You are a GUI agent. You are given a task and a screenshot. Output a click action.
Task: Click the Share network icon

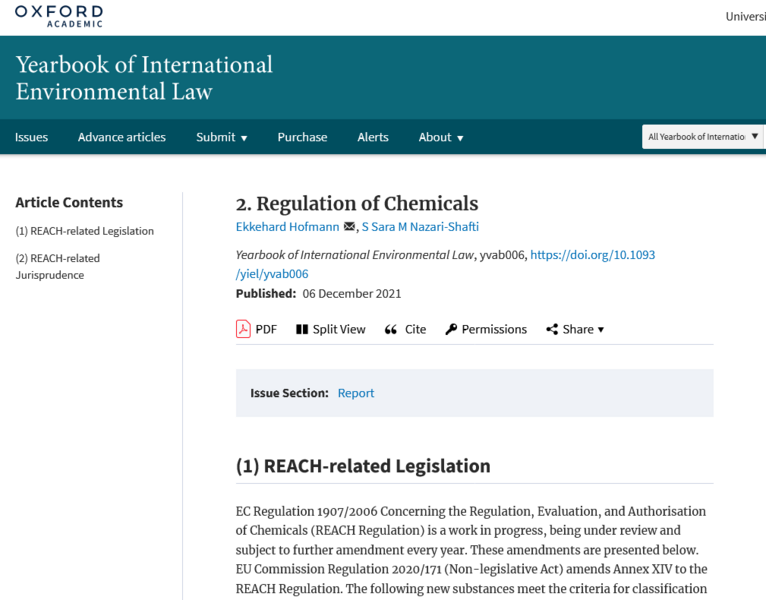pos(552,329)
